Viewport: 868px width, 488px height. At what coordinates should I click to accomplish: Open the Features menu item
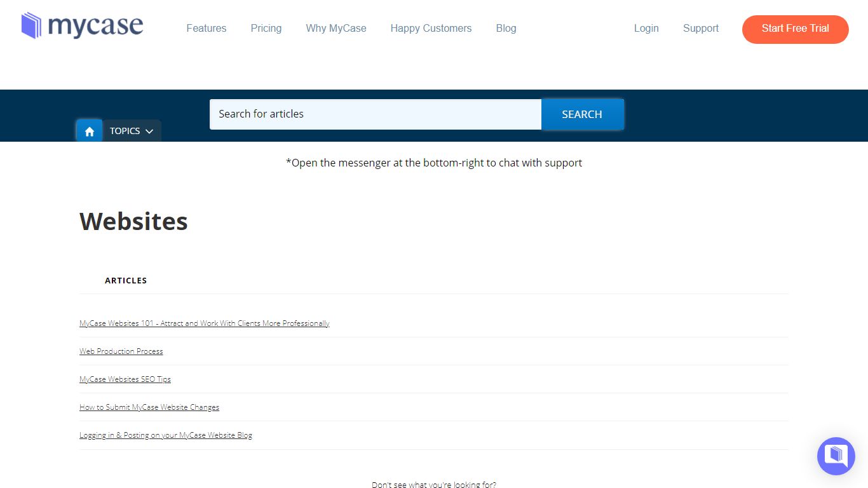click(x=207, y=28)
